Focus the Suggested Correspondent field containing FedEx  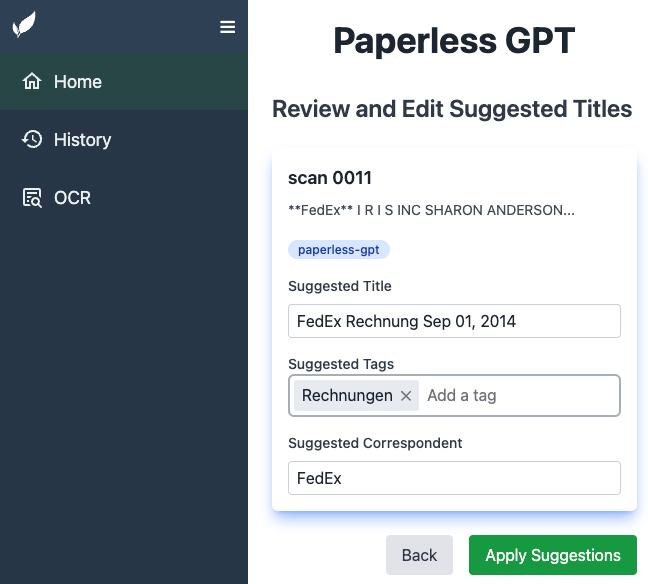pos(454,478)
